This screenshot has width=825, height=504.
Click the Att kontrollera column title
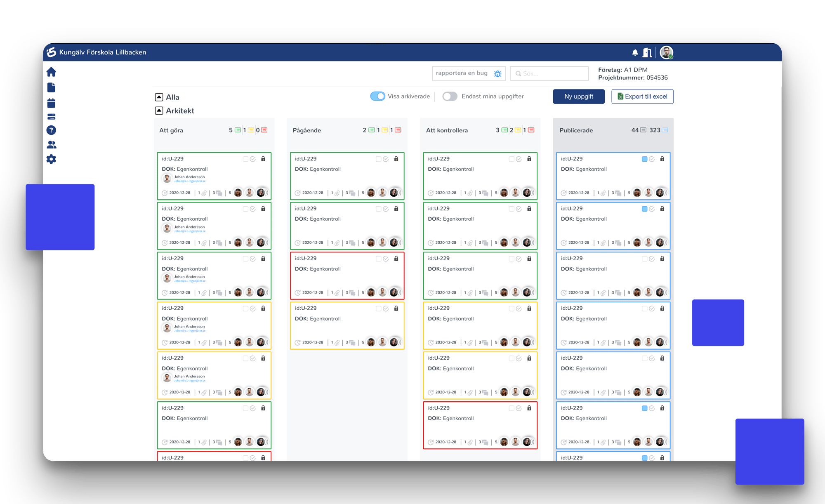[x=447, y=130]
